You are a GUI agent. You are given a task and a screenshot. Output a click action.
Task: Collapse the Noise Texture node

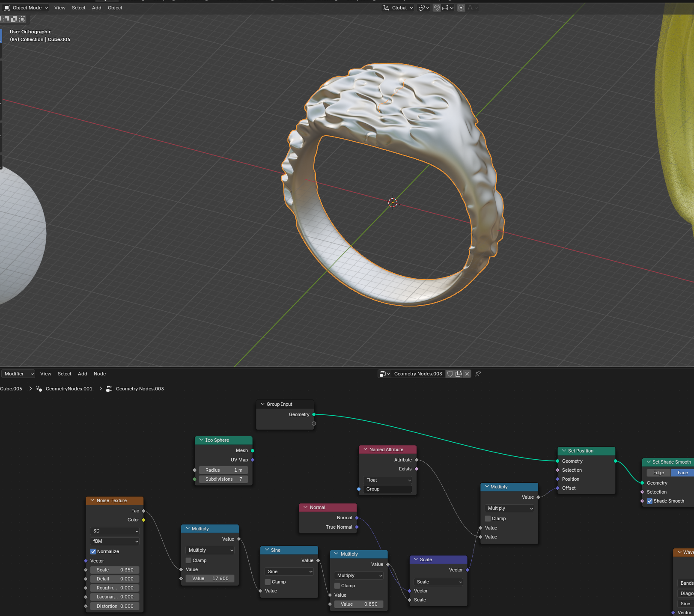(92, 500)
